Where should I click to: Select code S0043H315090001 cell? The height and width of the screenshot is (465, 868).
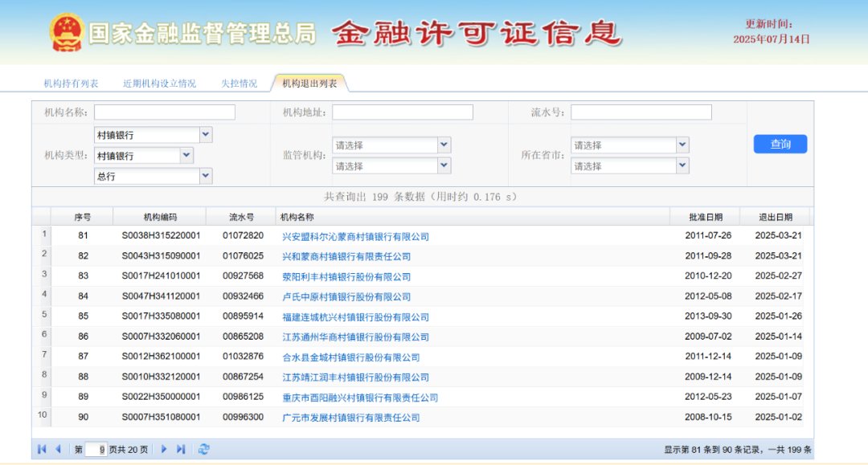[x=161, y=256]
